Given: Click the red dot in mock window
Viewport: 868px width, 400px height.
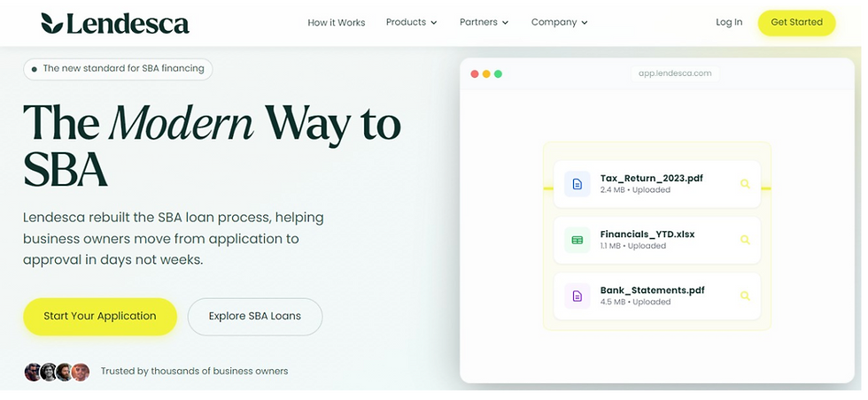Looking at the screenshot, I should [475, 74].
